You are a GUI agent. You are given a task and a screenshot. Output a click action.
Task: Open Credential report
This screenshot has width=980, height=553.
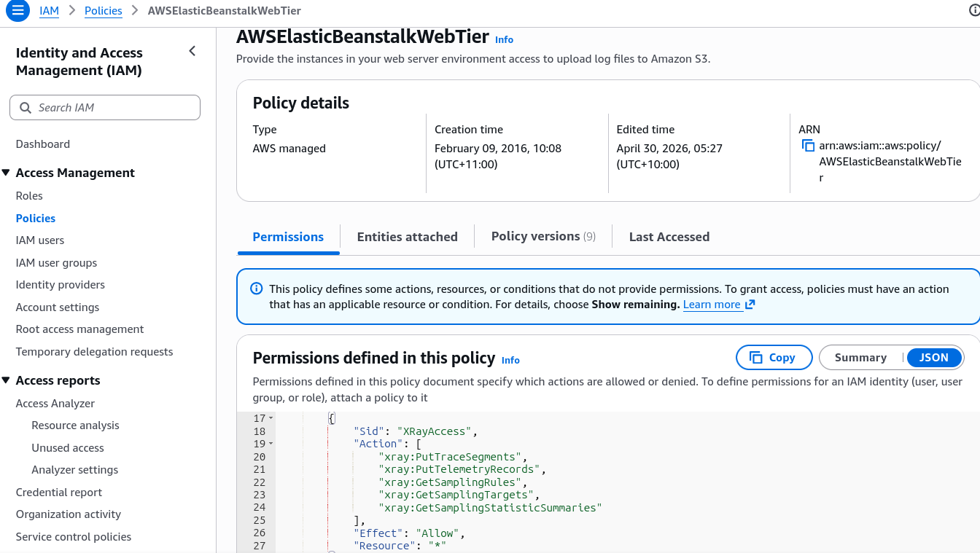(59, 493)
